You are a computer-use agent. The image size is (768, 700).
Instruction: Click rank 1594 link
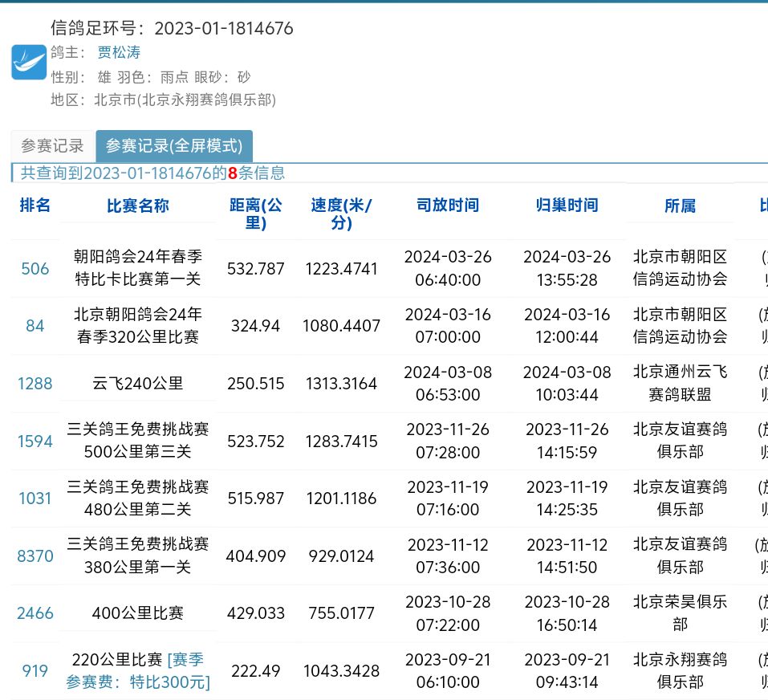[x=35, y=442]
